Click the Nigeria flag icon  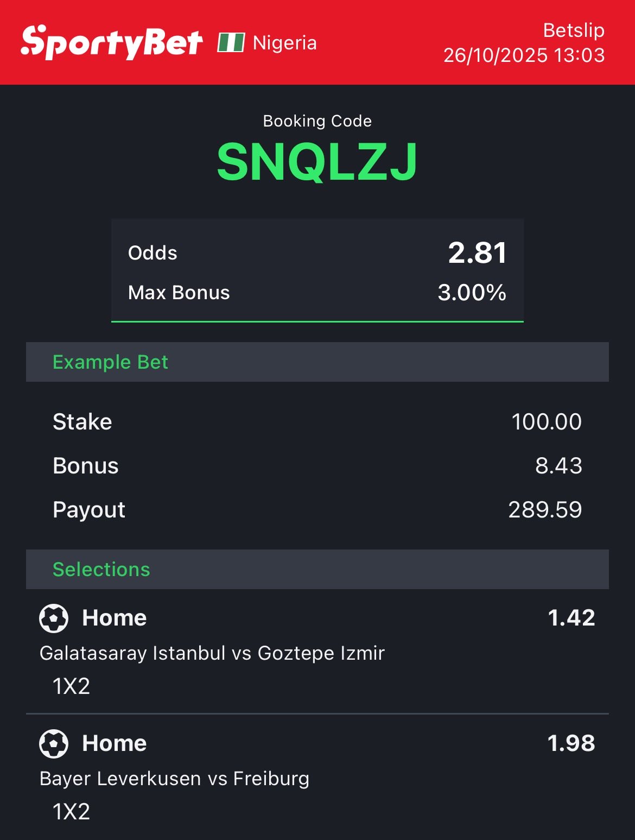point(231,42)
